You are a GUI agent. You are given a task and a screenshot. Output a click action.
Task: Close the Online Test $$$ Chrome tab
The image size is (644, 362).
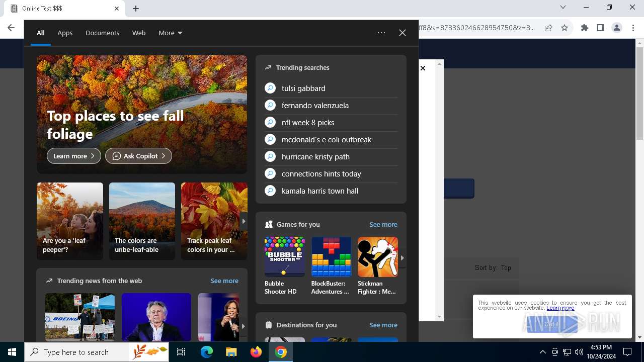pos(117,9)
